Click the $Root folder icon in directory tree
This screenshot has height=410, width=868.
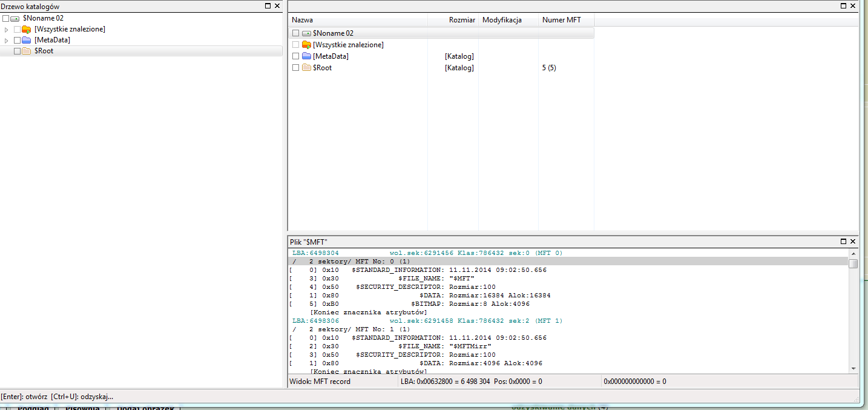27,51
